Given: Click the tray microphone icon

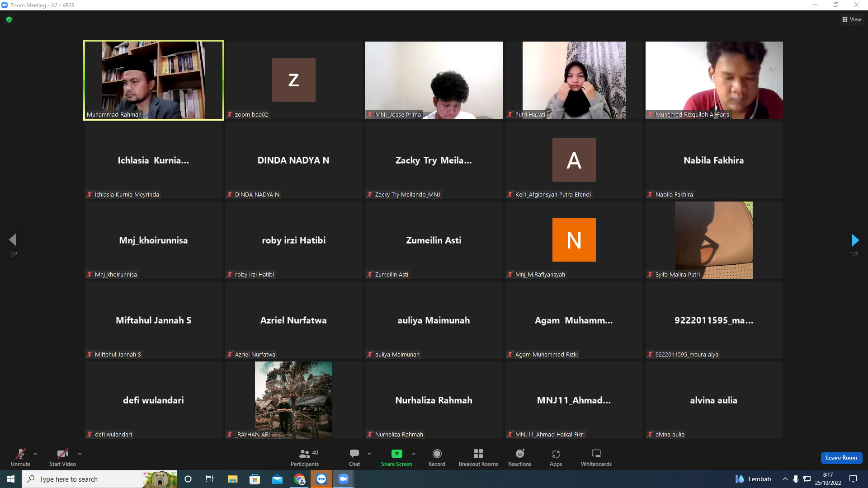Looking at the screenshot, I should pos(796,479).
